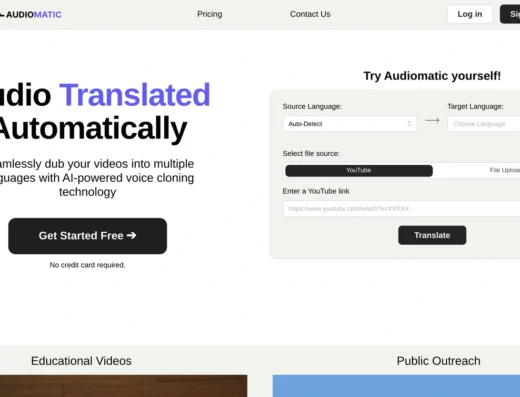The image size is (520, 397).
Task: Click the arrow between language selectors
Action: tap(432, 120)
